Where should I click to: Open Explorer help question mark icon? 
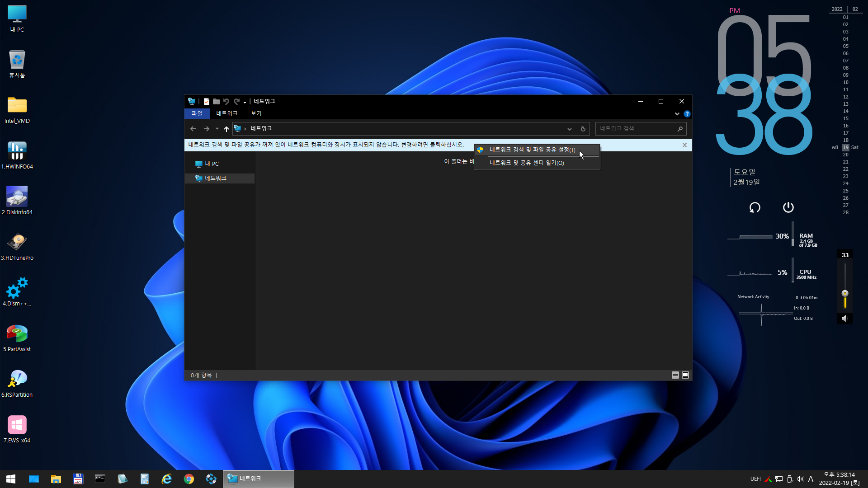pyautogui.click(x=687, y=114)
